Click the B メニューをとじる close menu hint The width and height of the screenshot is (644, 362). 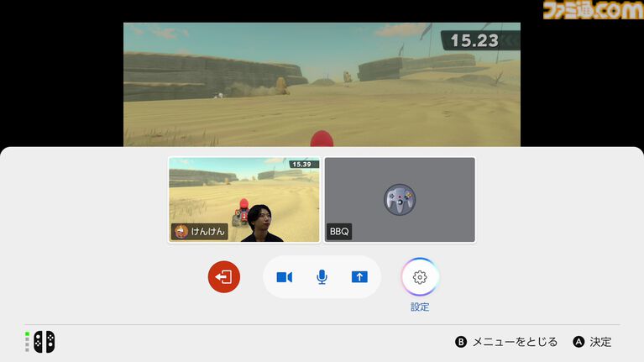506,342
